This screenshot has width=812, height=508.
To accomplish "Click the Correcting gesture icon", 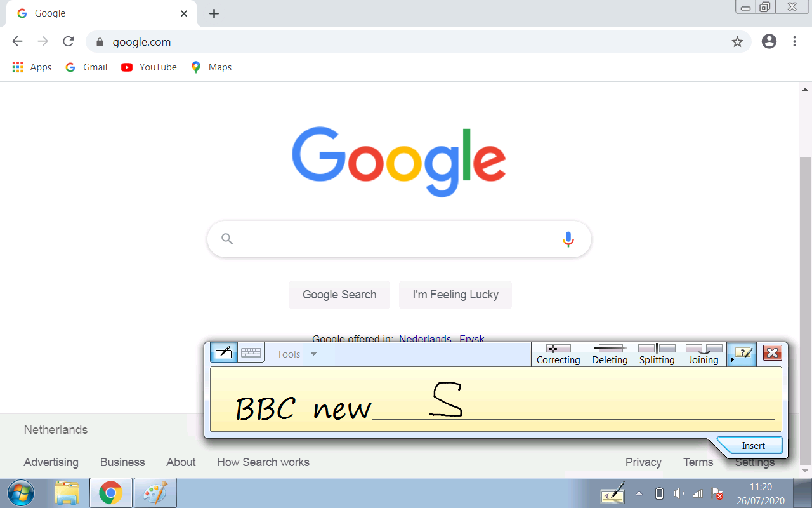I will 558,353.
